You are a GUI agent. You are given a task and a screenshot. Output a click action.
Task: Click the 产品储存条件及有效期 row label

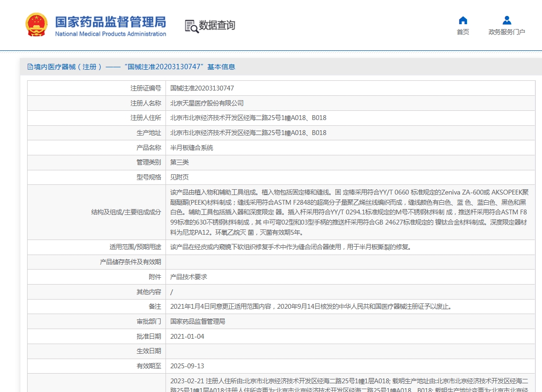130,262
